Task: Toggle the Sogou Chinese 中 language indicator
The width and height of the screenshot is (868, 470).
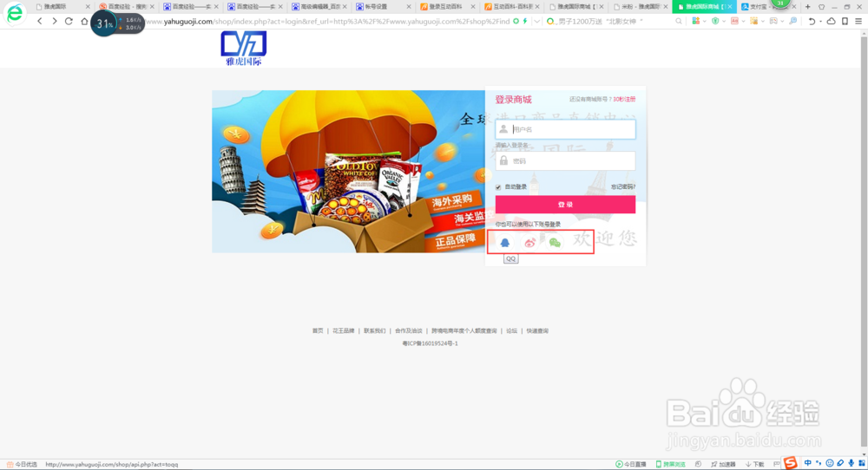Action: click(x=807, y=463)
